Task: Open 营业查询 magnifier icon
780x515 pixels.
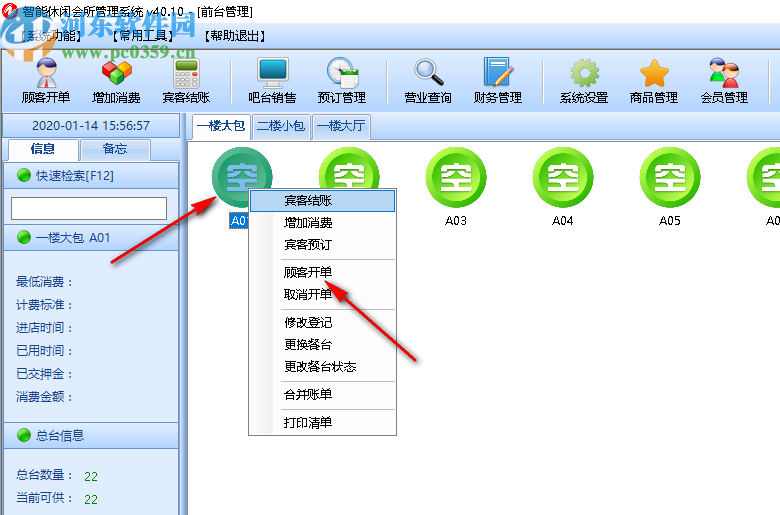Action: 428,81
